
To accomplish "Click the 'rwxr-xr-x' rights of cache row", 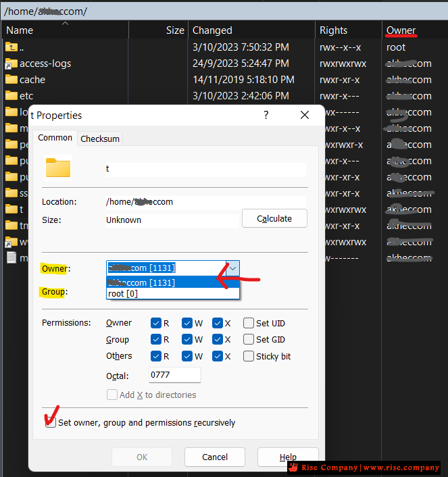I will click(340, 80).
